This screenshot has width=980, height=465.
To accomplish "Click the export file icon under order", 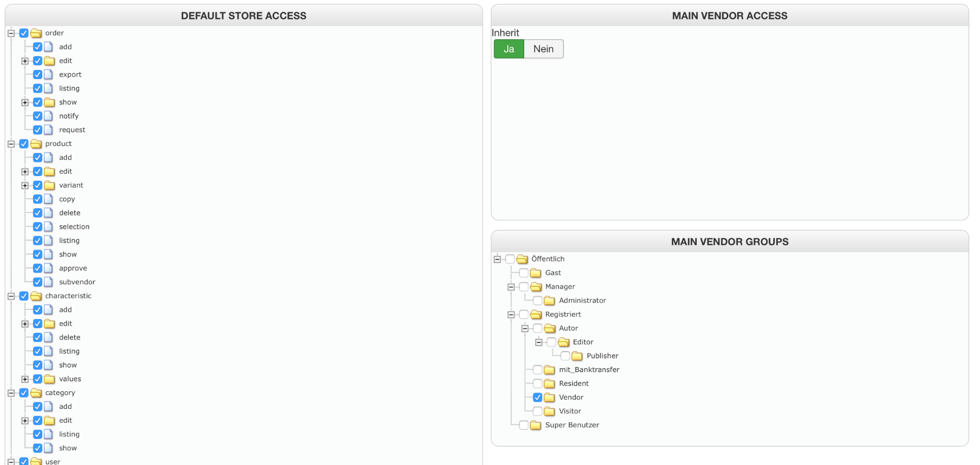I will coord(48,75).
